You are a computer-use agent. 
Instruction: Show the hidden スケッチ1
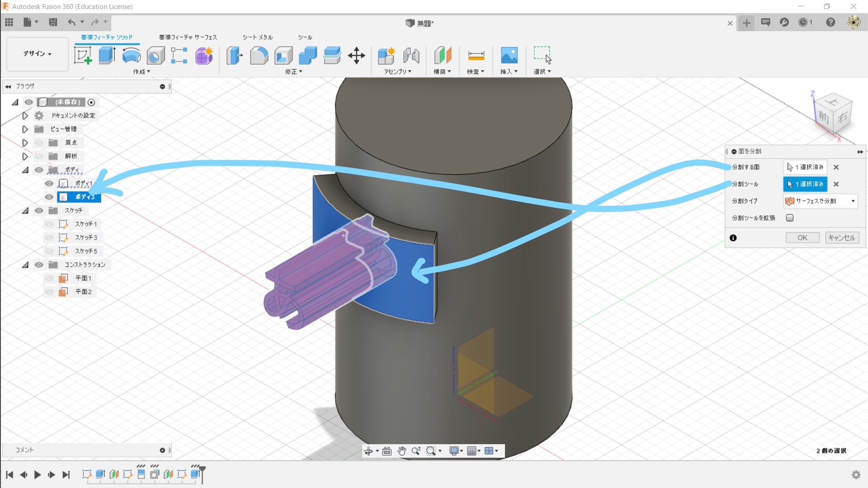point(49,224)
